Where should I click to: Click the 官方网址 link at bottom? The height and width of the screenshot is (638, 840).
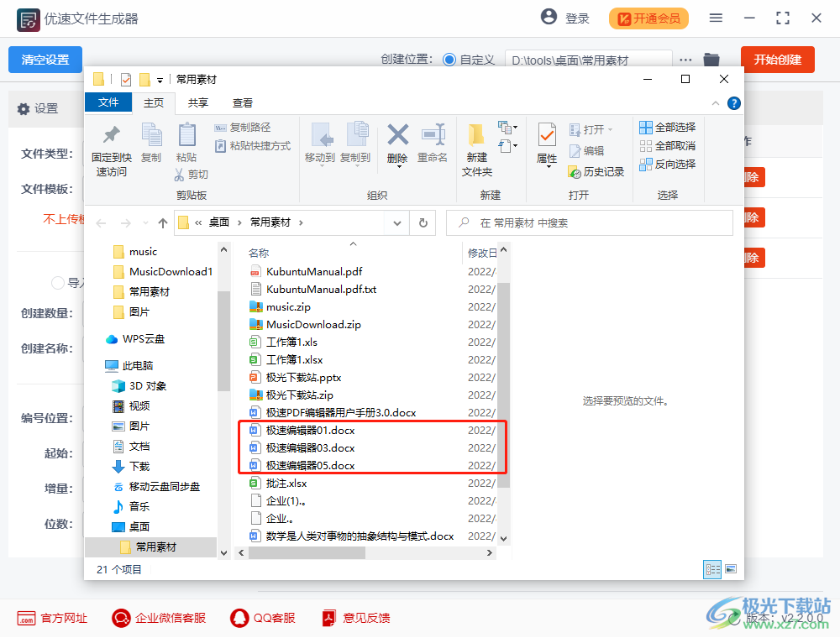[x=52, y=618]
